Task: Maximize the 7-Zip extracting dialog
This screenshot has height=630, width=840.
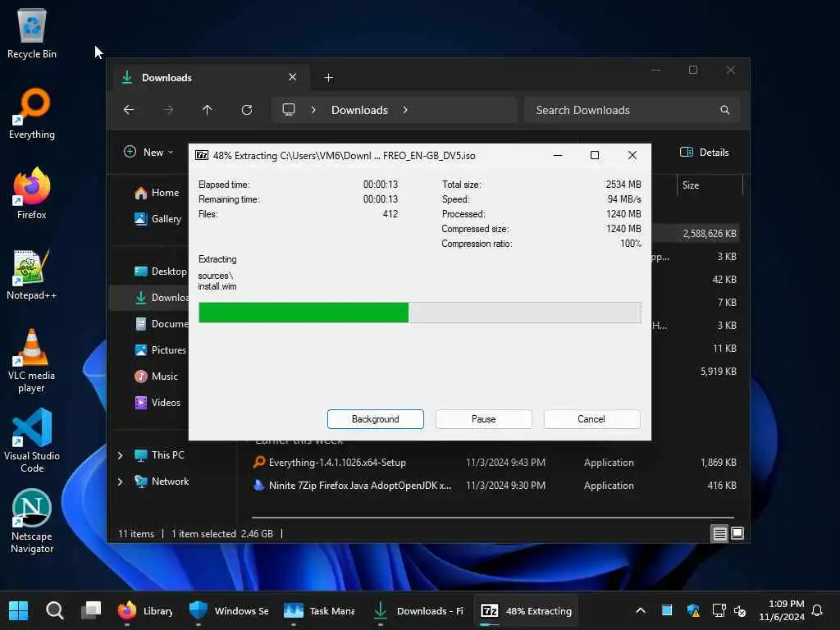Action: 595,155
